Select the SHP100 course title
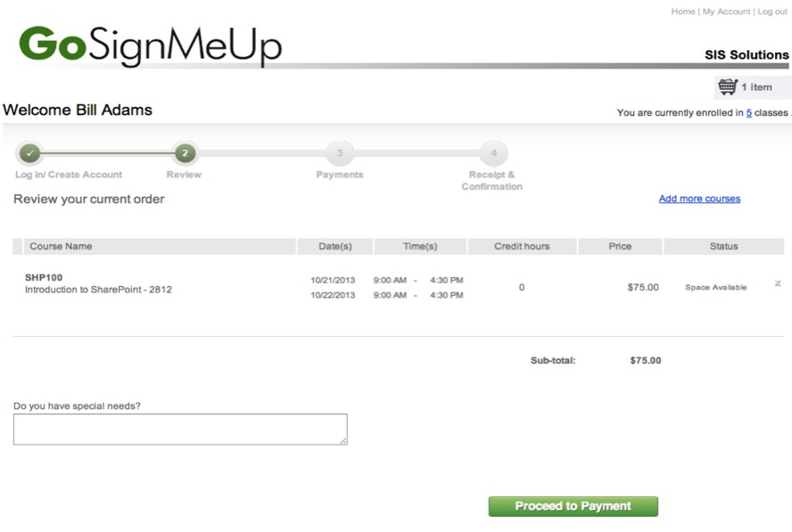 tap(44, 277)
